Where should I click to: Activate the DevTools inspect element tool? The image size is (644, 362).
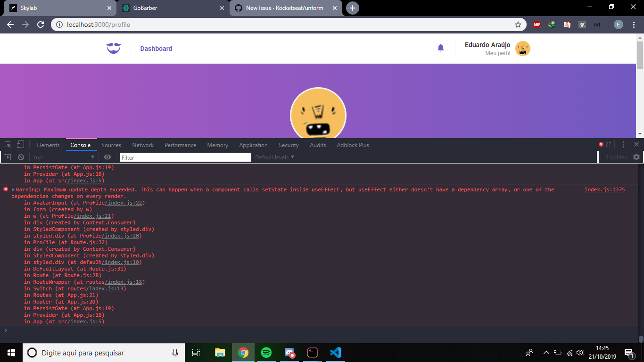8,145
